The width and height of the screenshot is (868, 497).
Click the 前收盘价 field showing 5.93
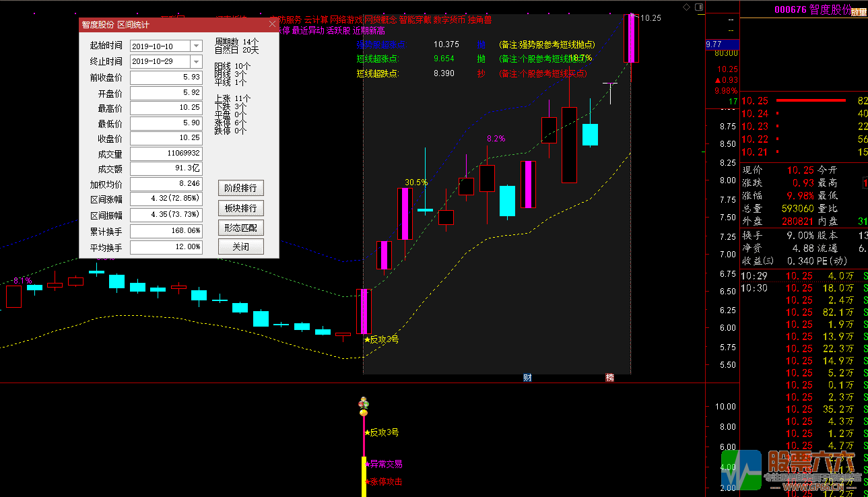[x=166, y=77]
